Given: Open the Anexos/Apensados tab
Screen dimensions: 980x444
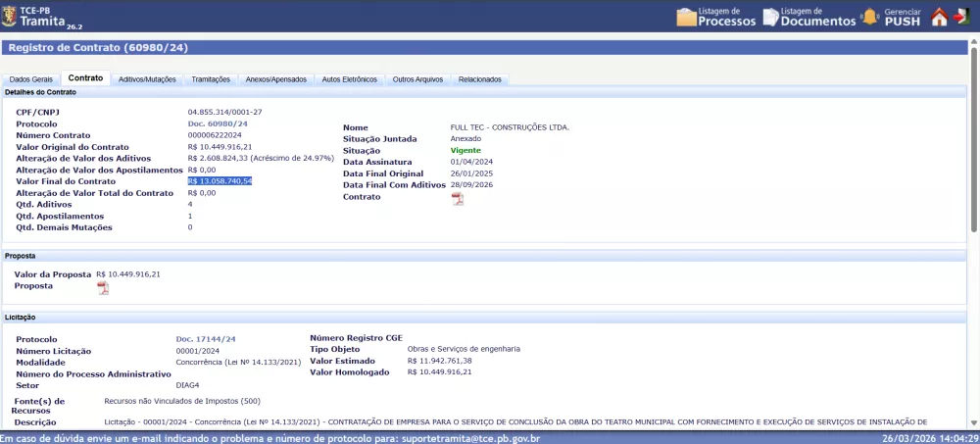Looking at the screenshot, I should pos(276,79).
